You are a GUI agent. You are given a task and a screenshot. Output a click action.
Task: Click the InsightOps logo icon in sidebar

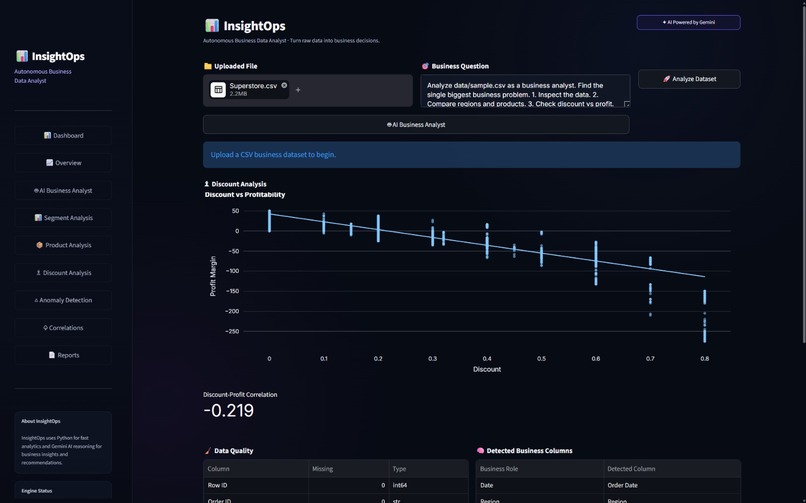click(x=22, y=56)
